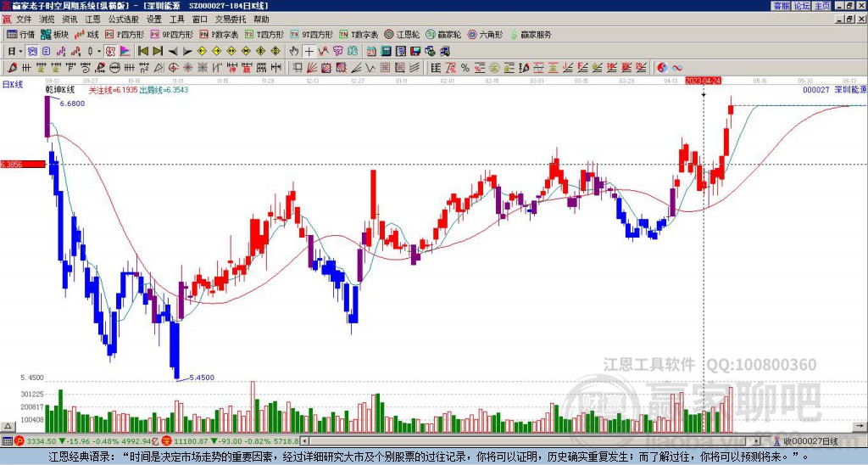Toggle the crosshair cursor tool
868x465 pixels.
click(309, 52)
